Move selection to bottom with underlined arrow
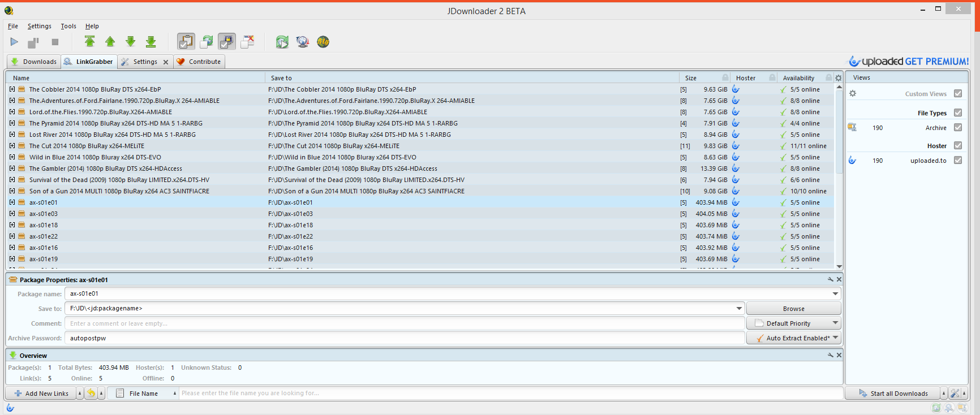This screenshot has width=980, height=415. [x=151, y=41]
